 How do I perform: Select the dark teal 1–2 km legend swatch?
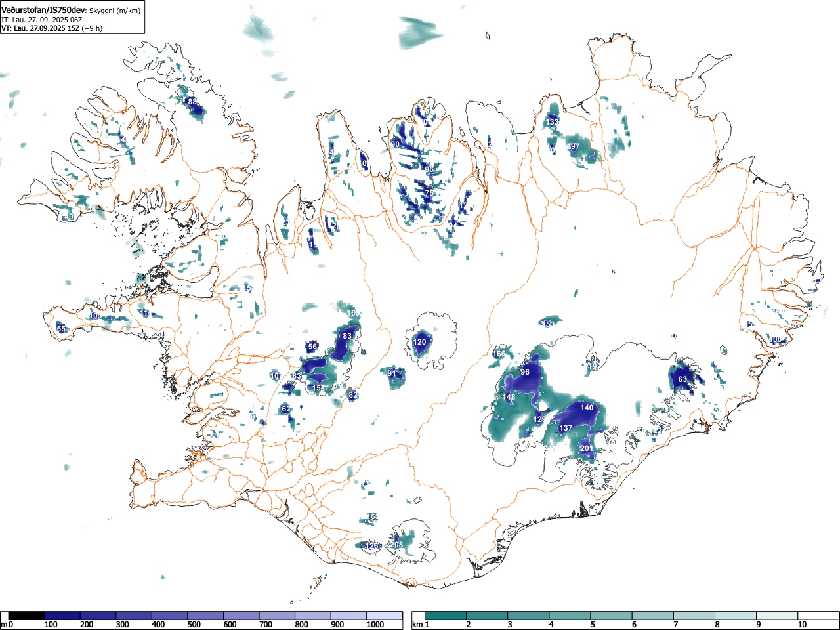click(446, 616)
